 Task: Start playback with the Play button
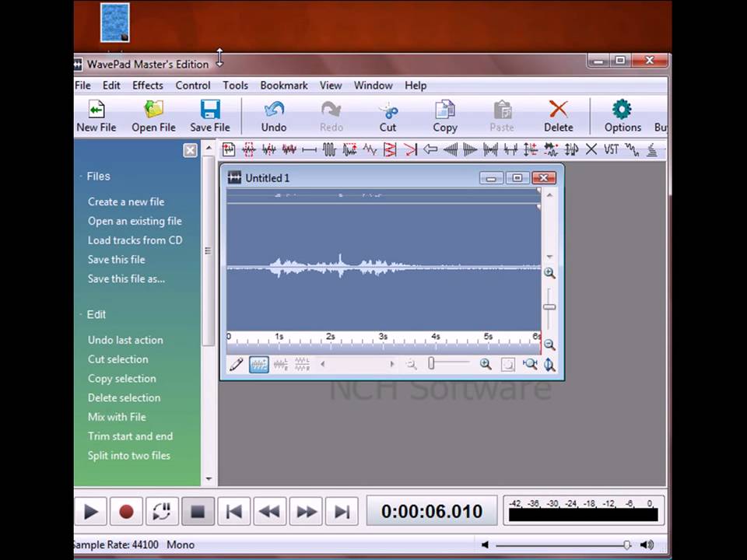coord(90,512)
